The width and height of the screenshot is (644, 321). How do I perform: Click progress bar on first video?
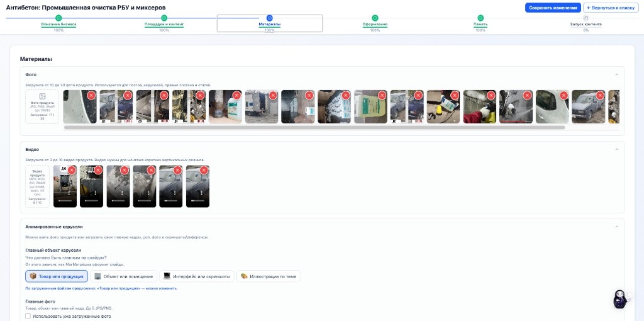click(x=65, y=201)
